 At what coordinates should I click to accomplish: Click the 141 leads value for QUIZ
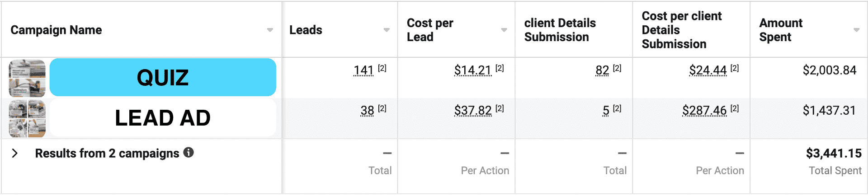[363, 70]
